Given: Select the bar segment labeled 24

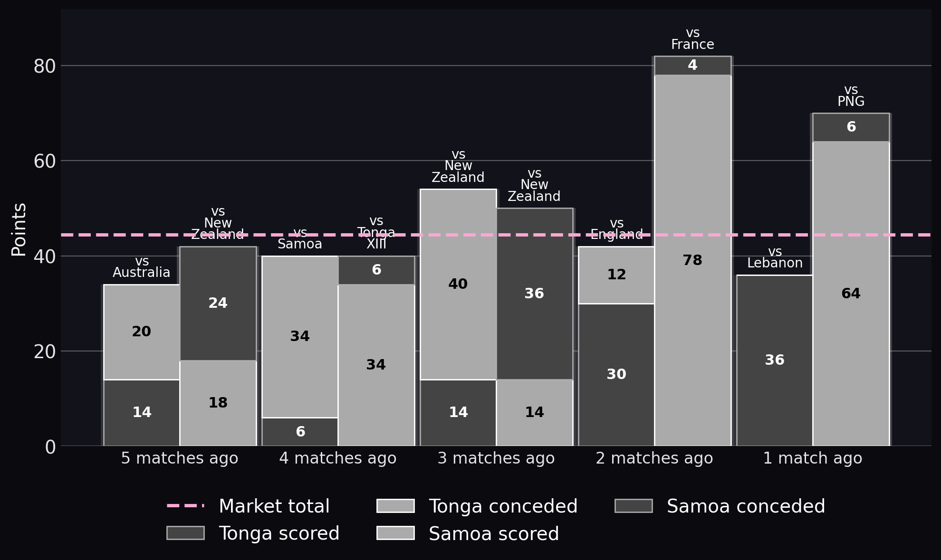Looking at the screenshot, I should pos(218,303).
